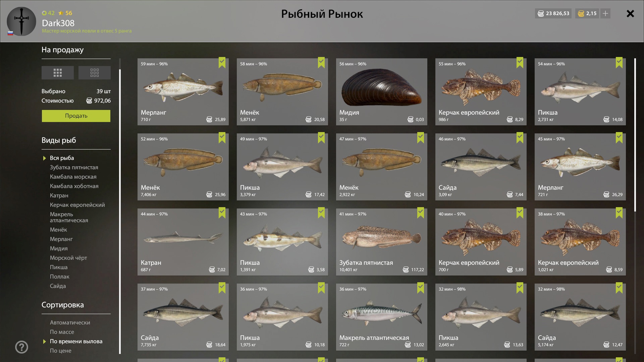Show only Мерланг in species list
644x362 pixels.
coord(61,239)
